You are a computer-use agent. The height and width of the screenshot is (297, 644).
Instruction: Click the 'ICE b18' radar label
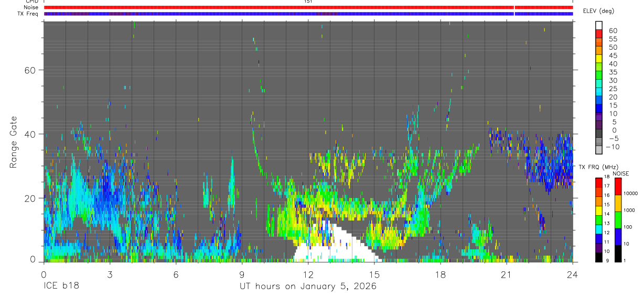60,287
